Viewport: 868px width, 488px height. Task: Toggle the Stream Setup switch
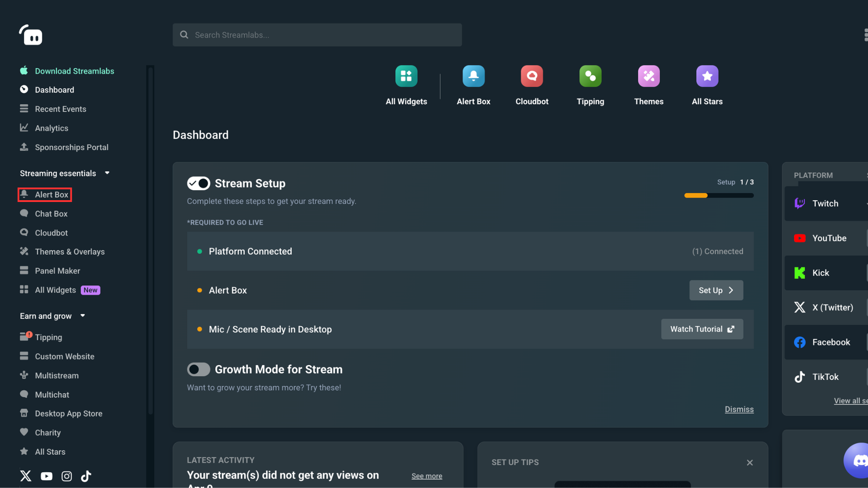coord(198,183)
